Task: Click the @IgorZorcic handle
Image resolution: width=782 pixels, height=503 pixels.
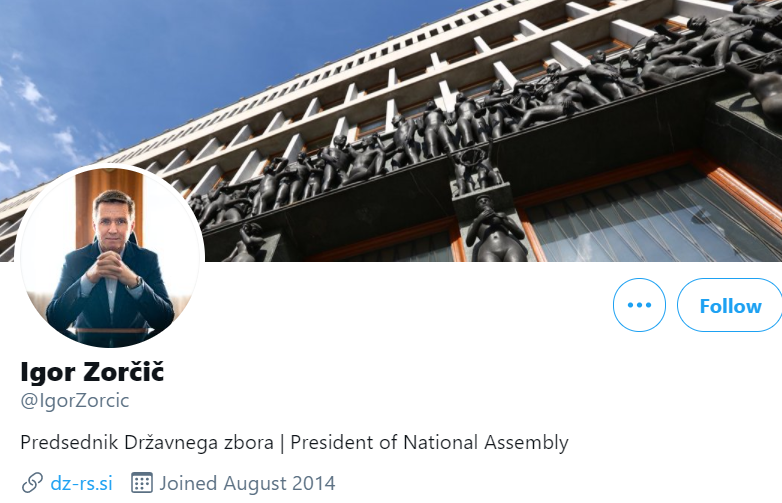Action: [x=75, y=400]
